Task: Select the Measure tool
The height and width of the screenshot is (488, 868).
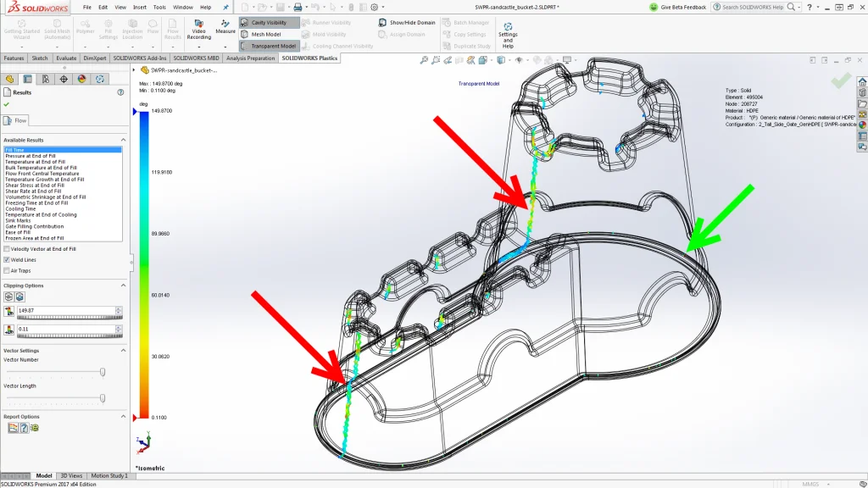Action: pos(225,26)
